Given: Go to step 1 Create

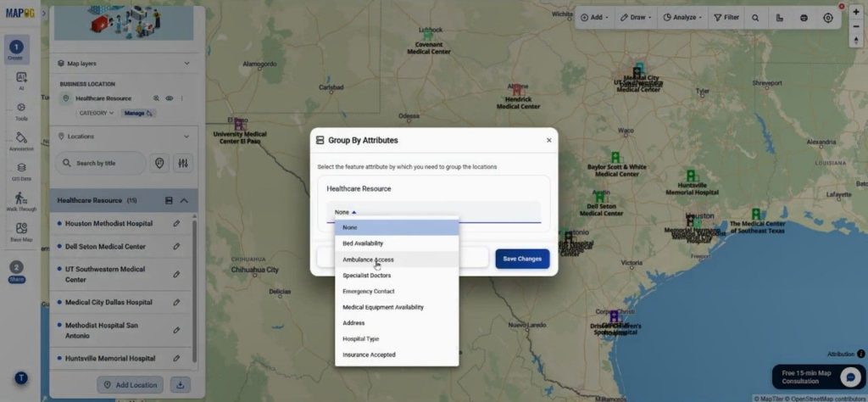Looking at the screenshot, I should 16,50.
